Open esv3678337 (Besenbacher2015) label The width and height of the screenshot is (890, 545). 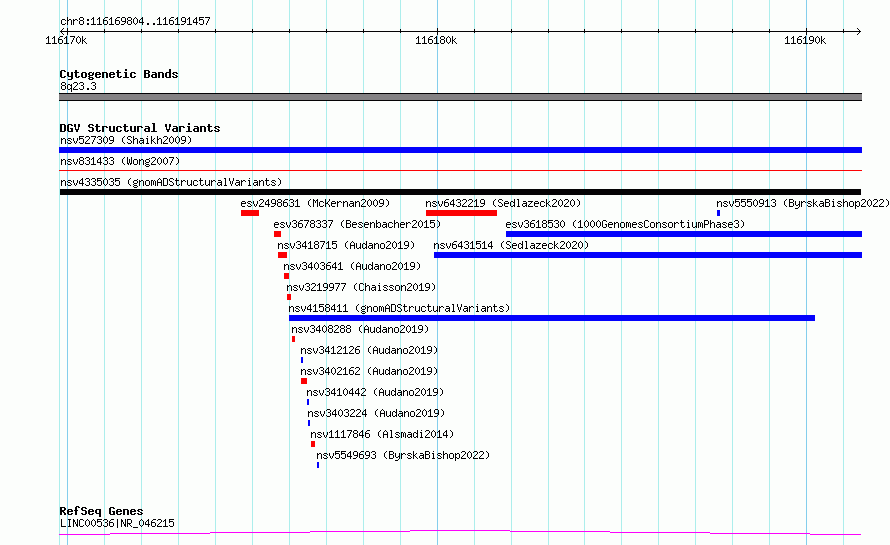tap(357, 224)
